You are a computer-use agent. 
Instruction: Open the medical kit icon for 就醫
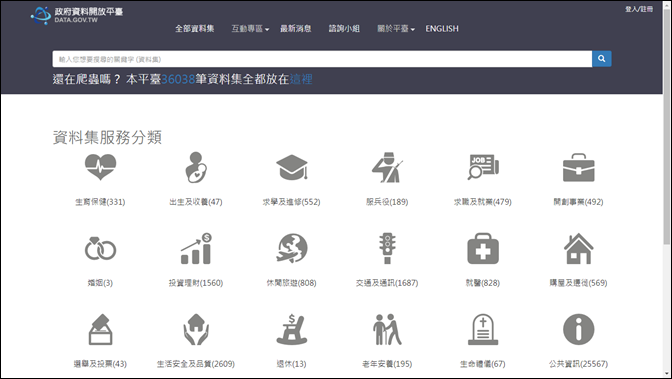(x=483, y=249)
